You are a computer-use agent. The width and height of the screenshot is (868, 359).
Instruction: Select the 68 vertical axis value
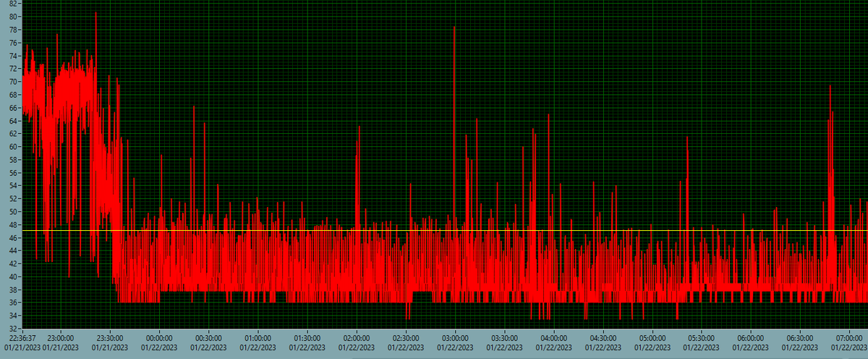pyautogui.click(x=14, y=94)
